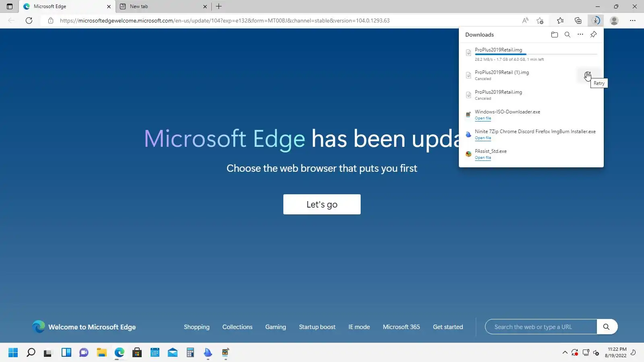644x362 pixels.
Task: Open Collections toolbar icon
Action: tap(578, 21)
